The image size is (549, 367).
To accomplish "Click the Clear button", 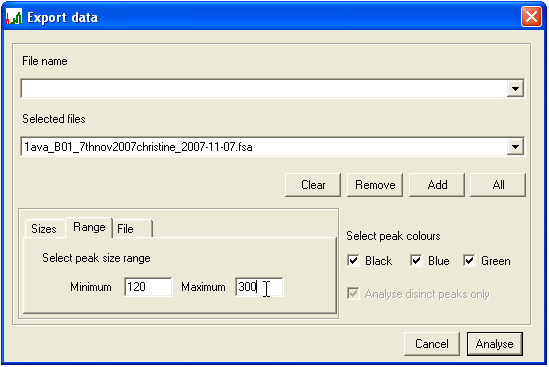I will [313, 185].
